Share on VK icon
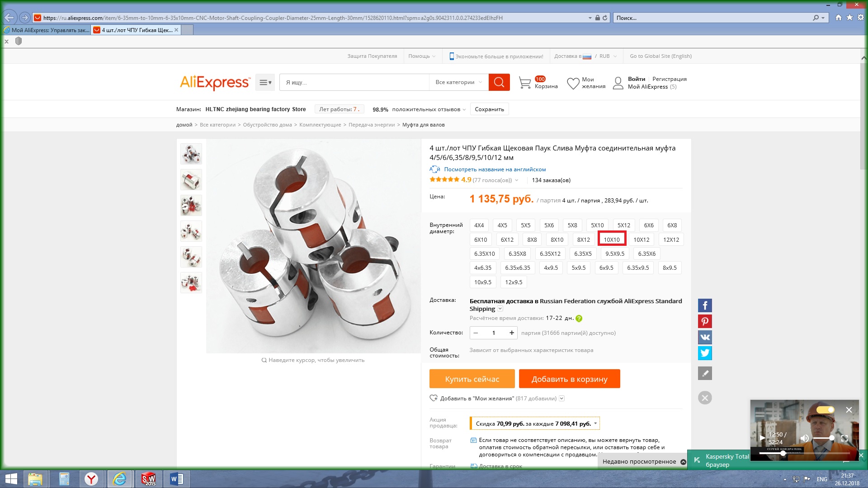 tap(704, 337)
